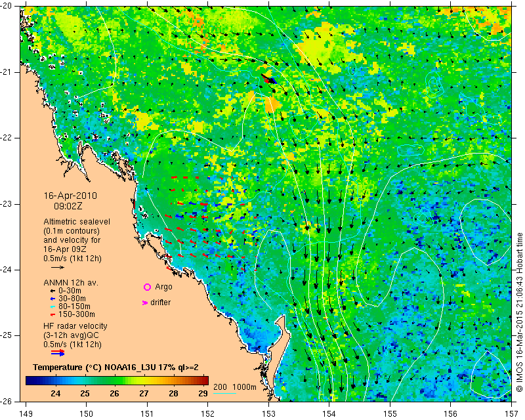Click the altimetric velocity scale arrow
525x420 pixels.
[58, 267]
